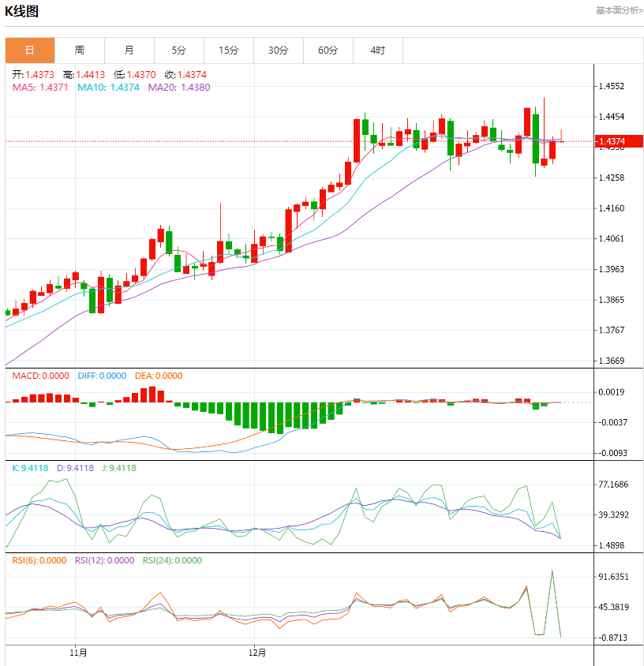644x666 pixels.
Task: Show the 30分 interval chart
Action: click(x=279, y=51)
